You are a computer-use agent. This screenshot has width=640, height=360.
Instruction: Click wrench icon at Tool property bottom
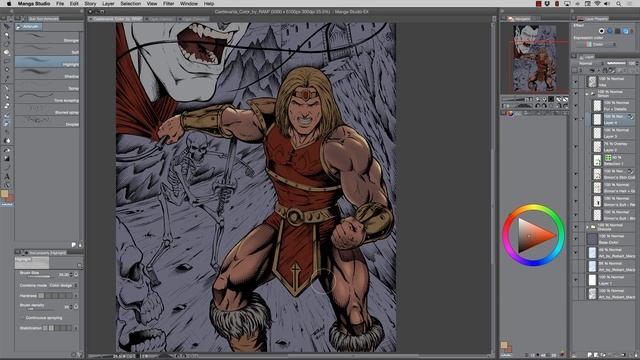[x=79, y=355]
